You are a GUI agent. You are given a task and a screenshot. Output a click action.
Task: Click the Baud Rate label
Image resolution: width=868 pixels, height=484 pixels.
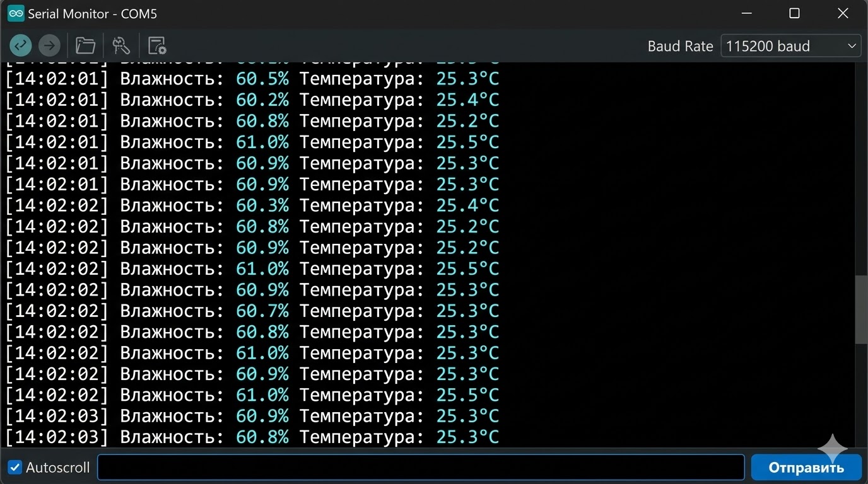680,46
